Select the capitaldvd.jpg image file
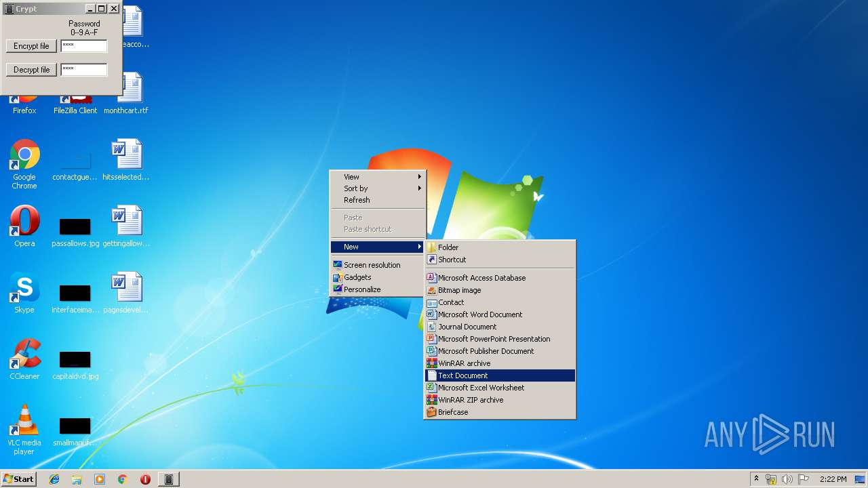Screen dimensions: 868x488 point(75,365)
